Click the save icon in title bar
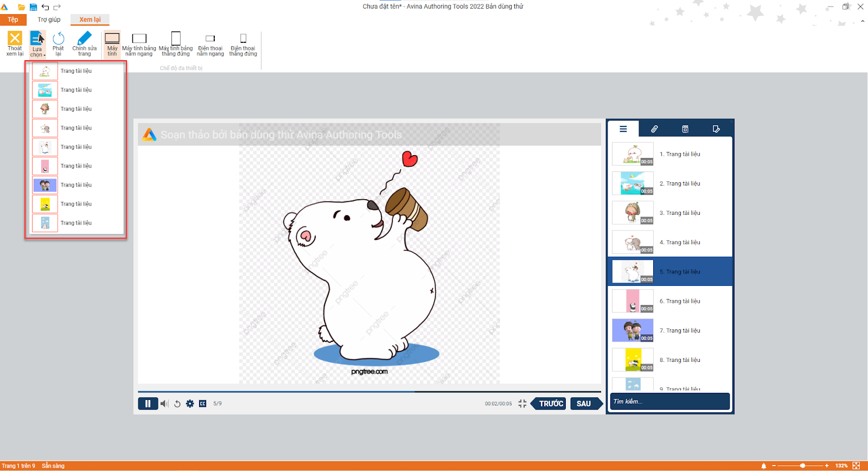This screenshot has width=868, height=471. 33,7
